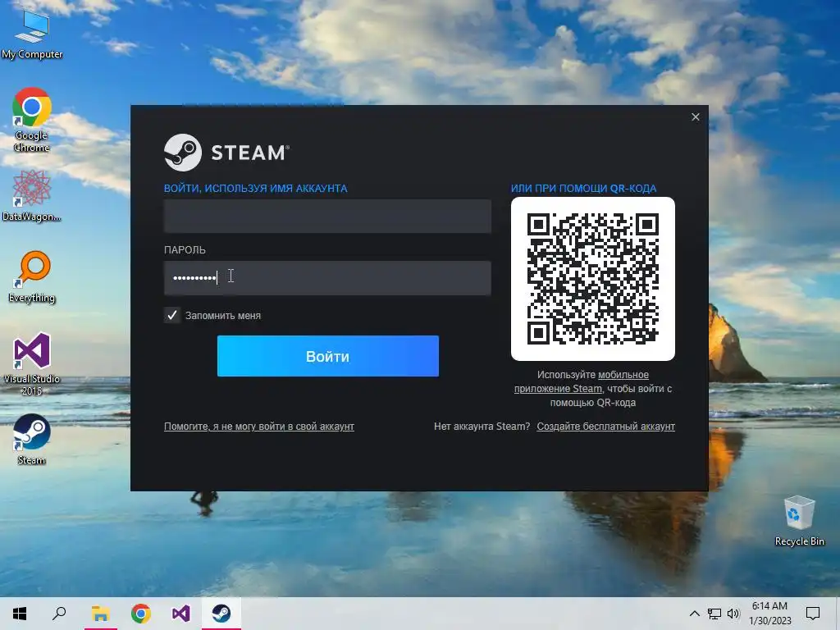The image size is (840, 630).
Task: Click the "ИЛИ ПРИ ПОМОЩИ QR-КОДА" heading
Action: 583,189
